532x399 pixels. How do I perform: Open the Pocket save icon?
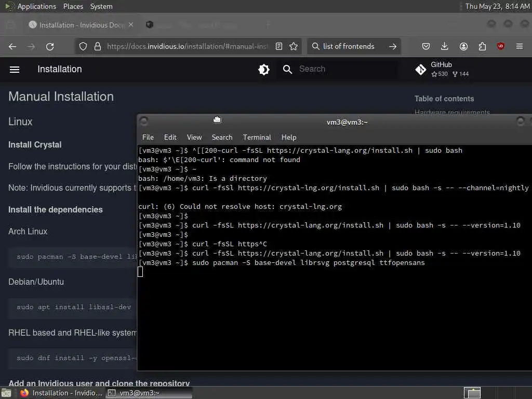[426, 46]
